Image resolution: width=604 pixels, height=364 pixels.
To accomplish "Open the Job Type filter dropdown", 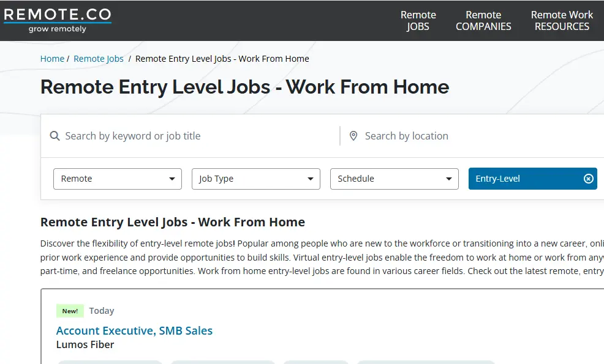I will [x=255, y=179].
